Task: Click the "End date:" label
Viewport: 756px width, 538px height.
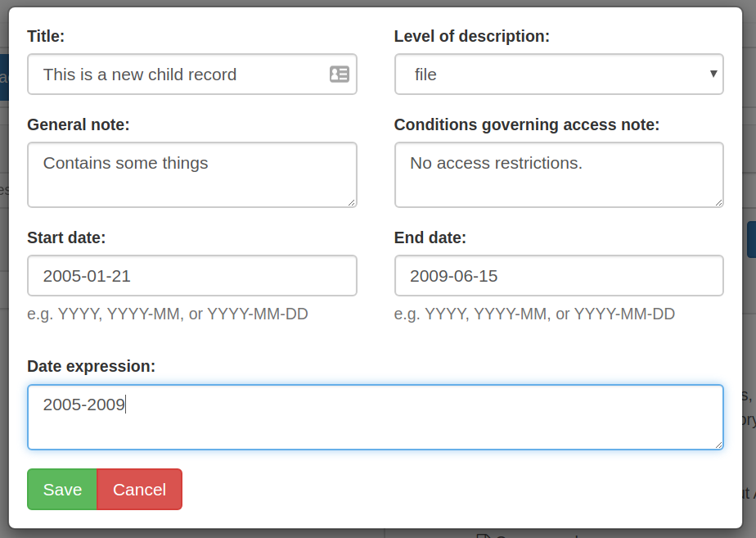Action: (430, 237)
